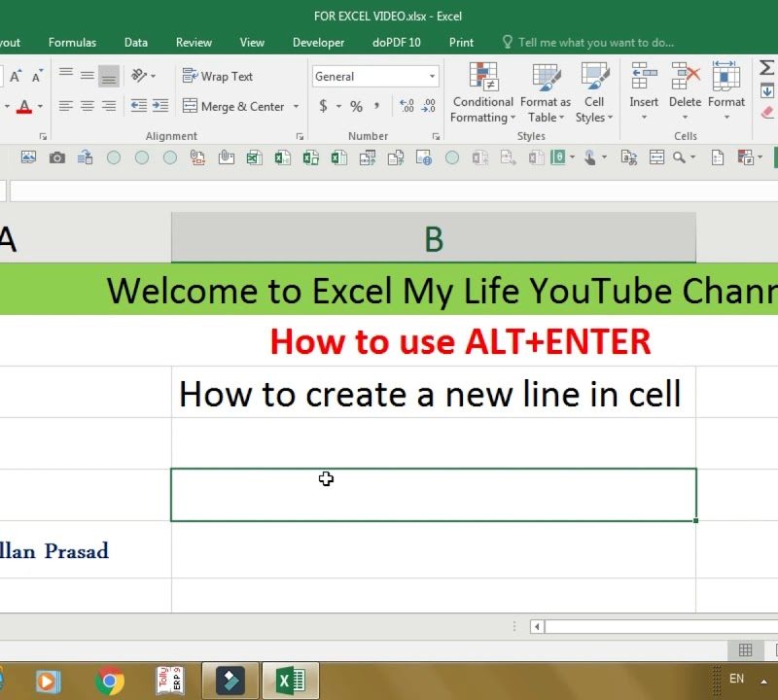The height and width of the screenshot is (700, 778).
Task: Click the Decrease Indent icon
Action: coord(138,106)
